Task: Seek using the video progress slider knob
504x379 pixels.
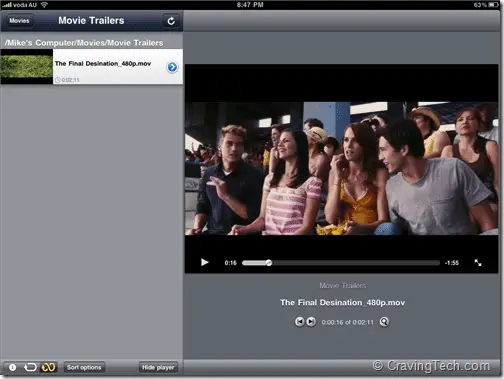Action: click(x=269, y=263)
